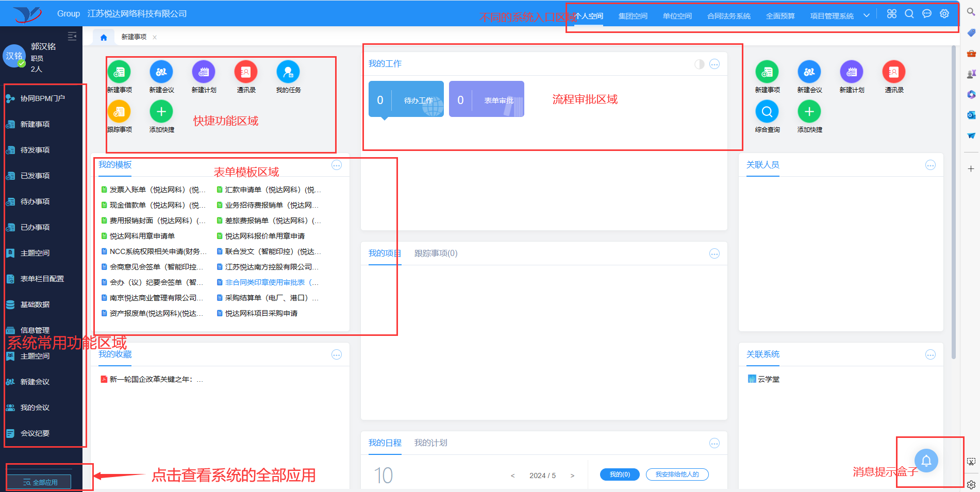The image size is (980, 492).
Task: Open the more options menu of 我的模板
Action: [x=337, y=165]
